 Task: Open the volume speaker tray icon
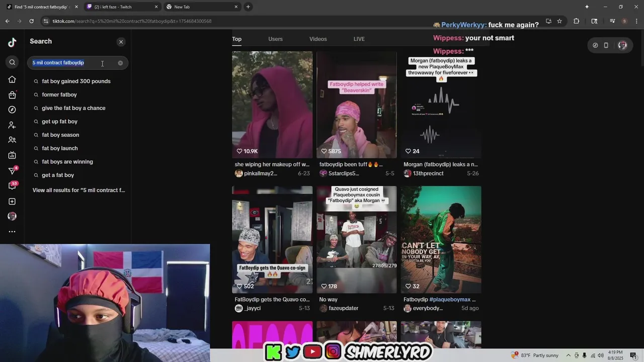pos(601,355)
